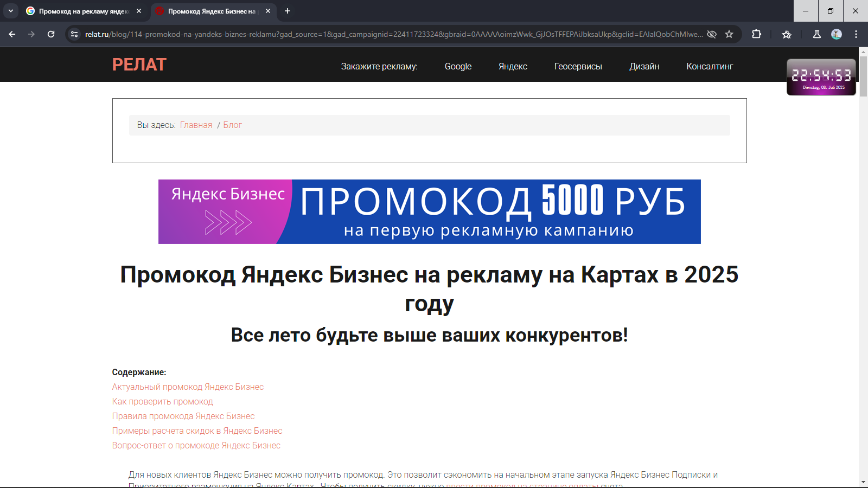Open the tab search dropdown arrow
This screenshot has height=488, width=868.
[11, 11]
